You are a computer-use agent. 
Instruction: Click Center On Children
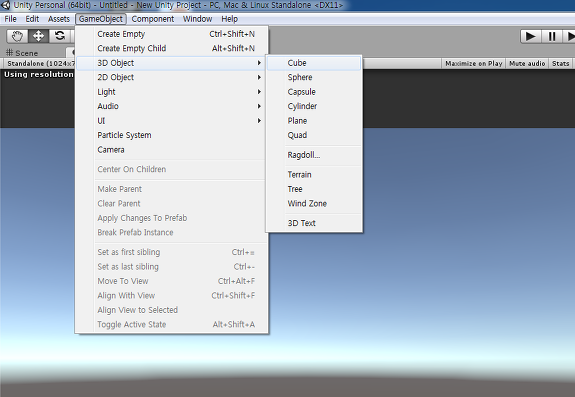[x=171, y=169]
